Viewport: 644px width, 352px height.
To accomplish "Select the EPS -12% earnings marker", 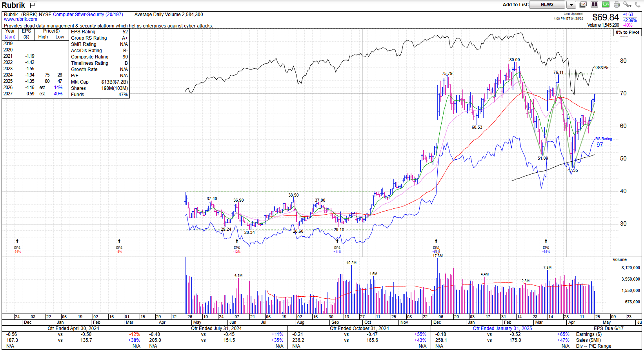I will pos(237,246).
